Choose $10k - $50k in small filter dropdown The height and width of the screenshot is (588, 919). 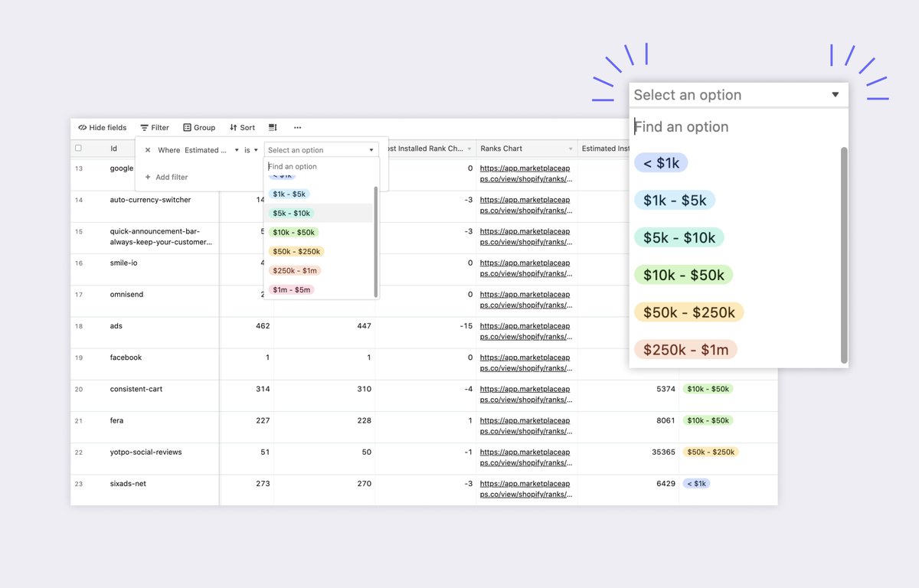pos(294,232)
